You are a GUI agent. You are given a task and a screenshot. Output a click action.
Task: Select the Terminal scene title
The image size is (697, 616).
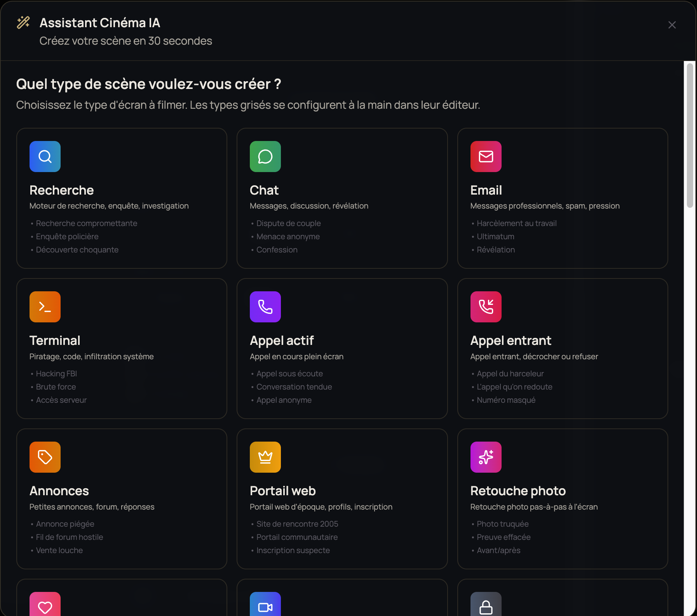pos(55,341)
